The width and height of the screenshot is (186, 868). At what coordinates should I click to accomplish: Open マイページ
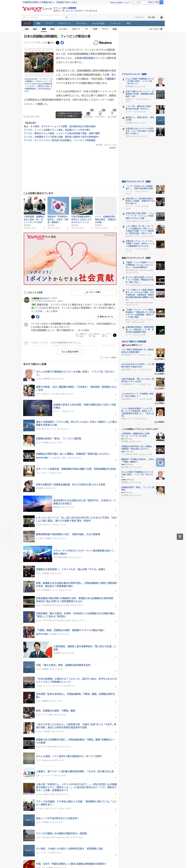pyautogui.click(x=139, y=18)
